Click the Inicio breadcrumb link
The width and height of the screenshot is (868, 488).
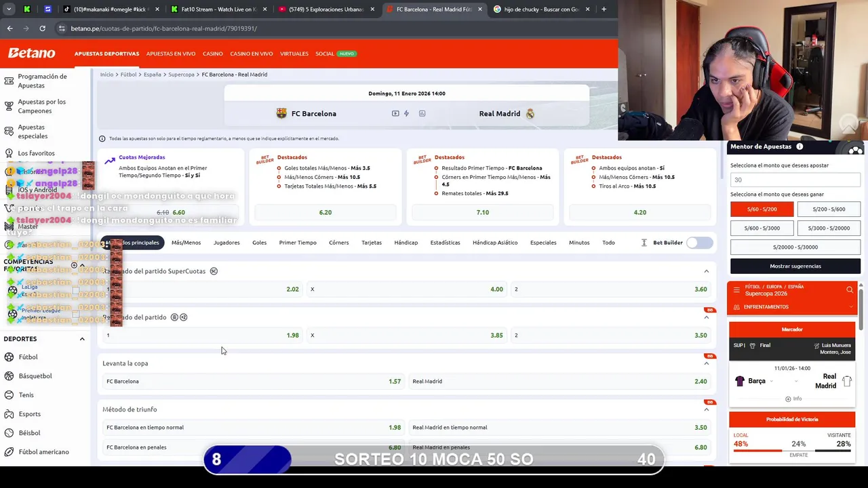106,75
